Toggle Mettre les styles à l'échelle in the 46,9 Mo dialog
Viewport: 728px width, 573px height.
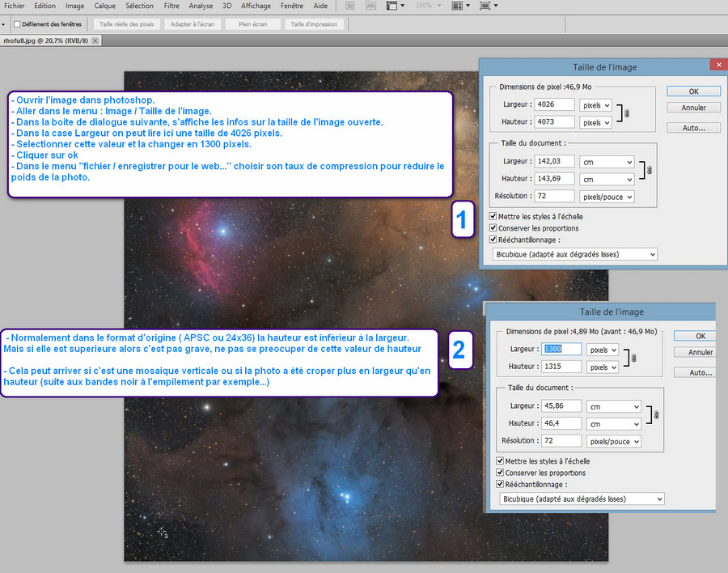coord(493,216)
